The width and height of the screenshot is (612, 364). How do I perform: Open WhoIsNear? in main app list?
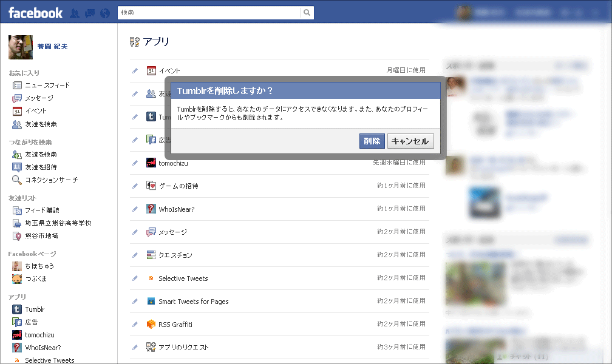[177, 209]
